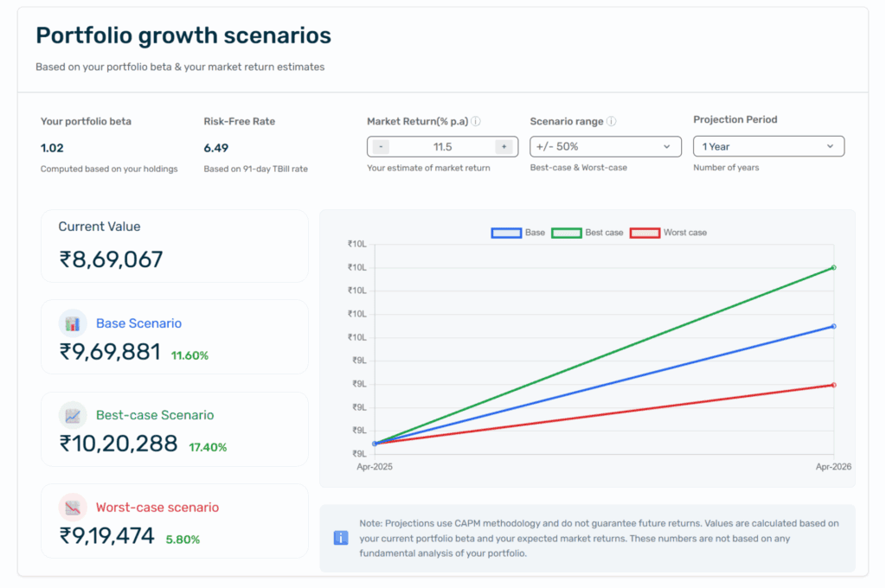Click the Worst-case scenario downward chart icon
This screenshot has width=886, height=588.
[73, 508]
